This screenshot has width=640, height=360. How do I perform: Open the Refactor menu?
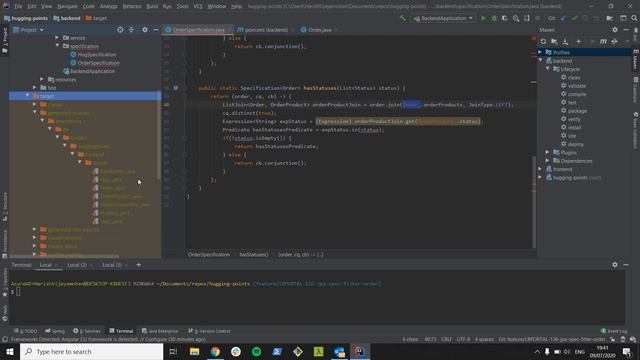[x=131, y=7]
